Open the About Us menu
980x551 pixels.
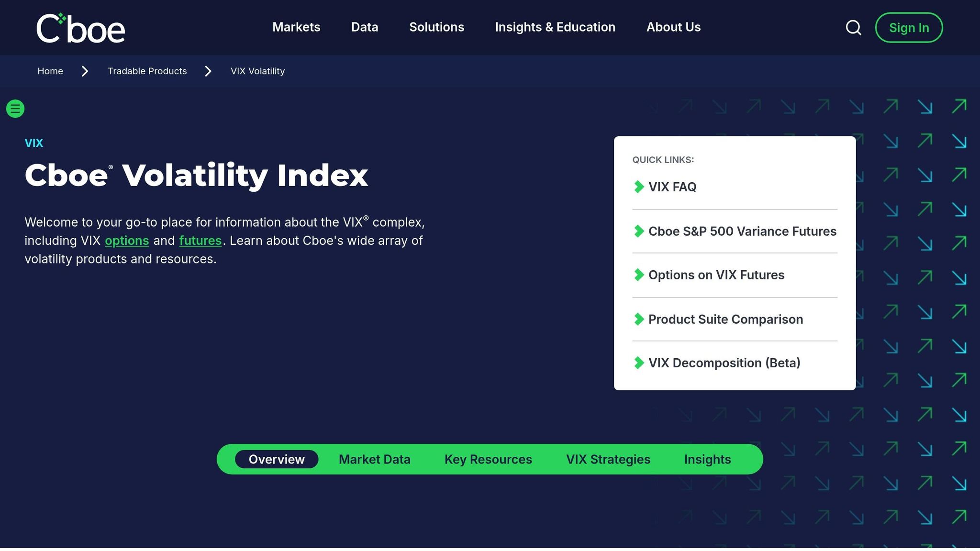673,27
